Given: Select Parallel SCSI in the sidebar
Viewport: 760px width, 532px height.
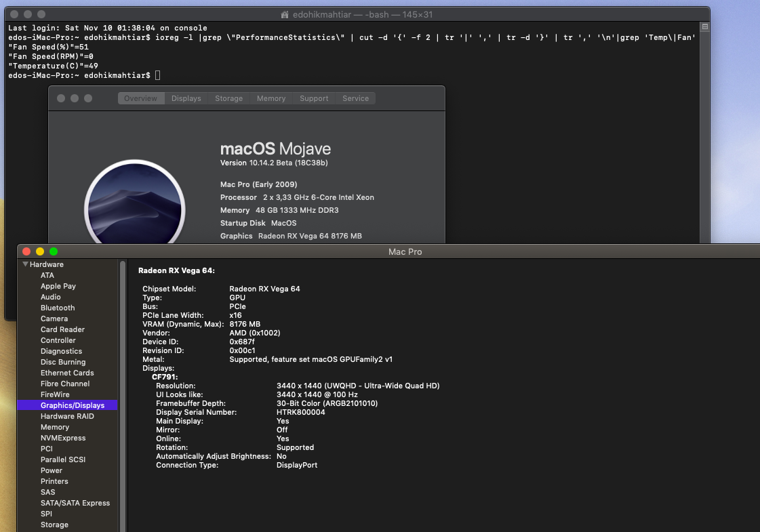Looking at the screenshot, I should coord(63,459).
